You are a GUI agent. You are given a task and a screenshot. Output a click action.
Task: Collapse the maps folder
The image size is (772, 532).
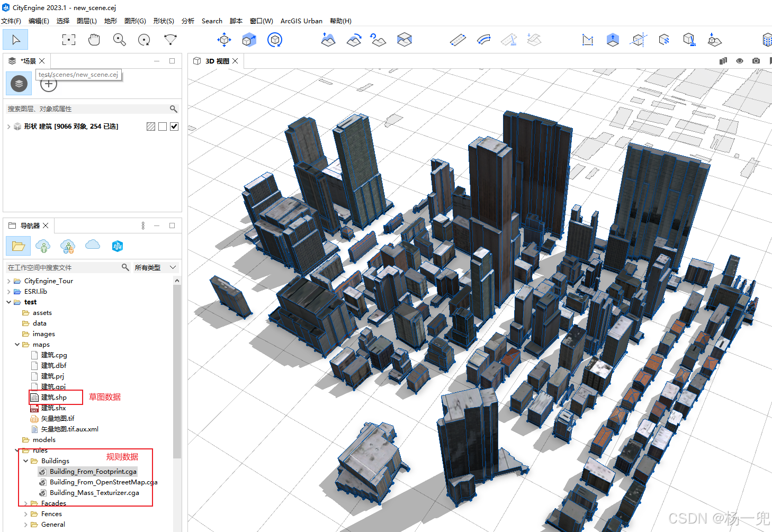17,345
